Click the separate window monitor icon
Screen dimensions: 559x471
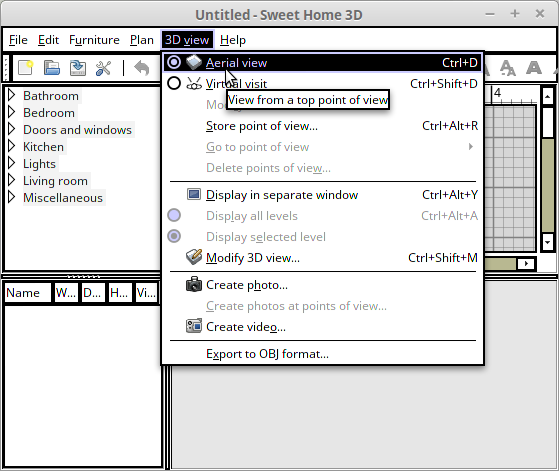pyautogui.click(x=194, y=194)
